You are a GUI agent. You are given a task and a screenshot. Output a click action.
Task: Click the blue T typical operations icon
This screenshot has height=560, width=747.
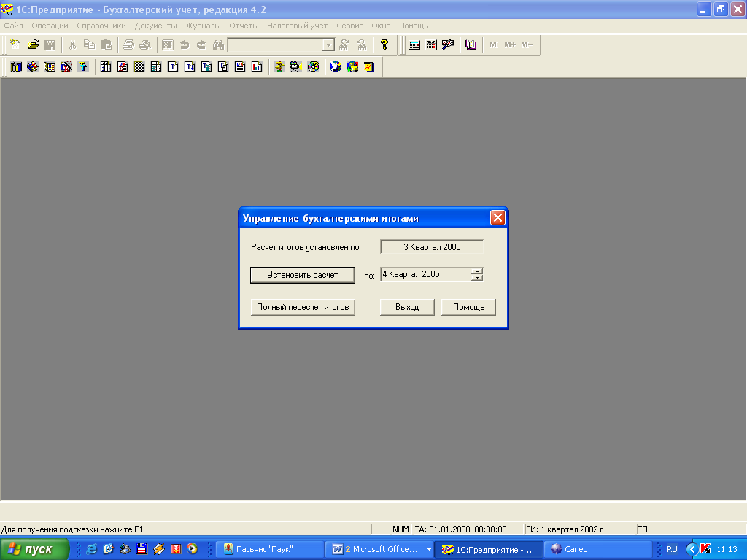(83, 66)
